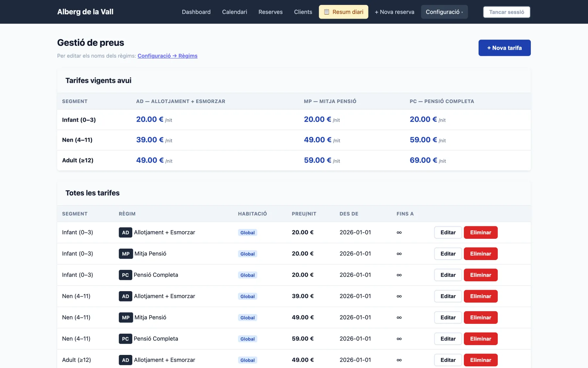Select the 39.00 € /nit Nen AD current price
This screenshot has height=368, width=588.
154,140
